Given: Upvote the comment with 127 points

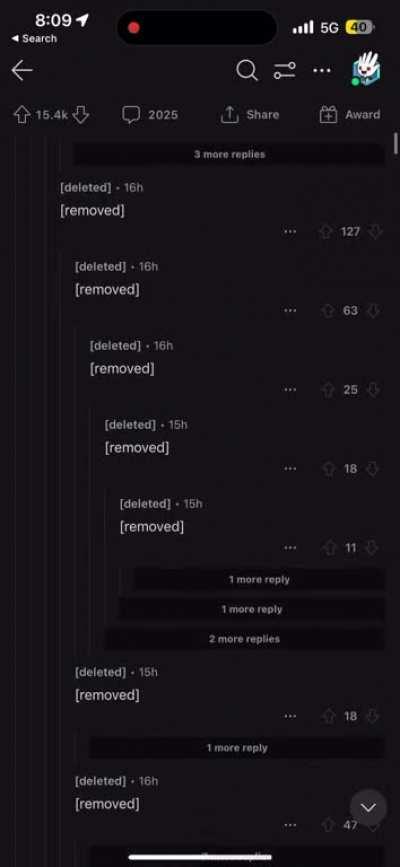Looking at the screenshot, I should pos(327,232).
